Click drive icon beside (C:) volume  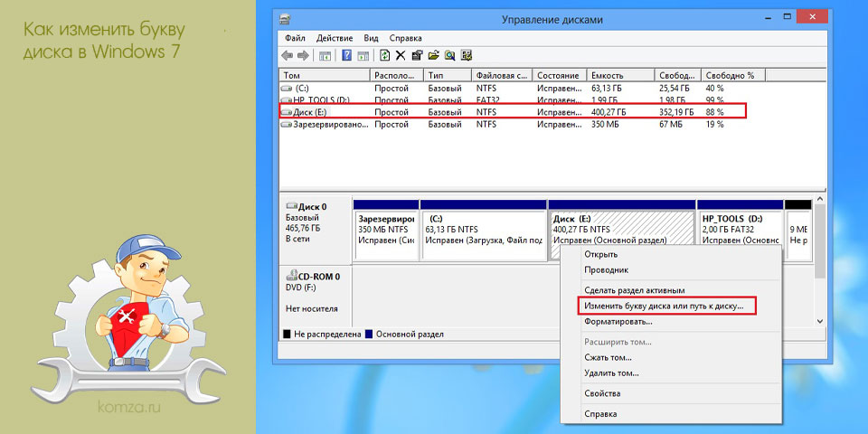[287, 89]
